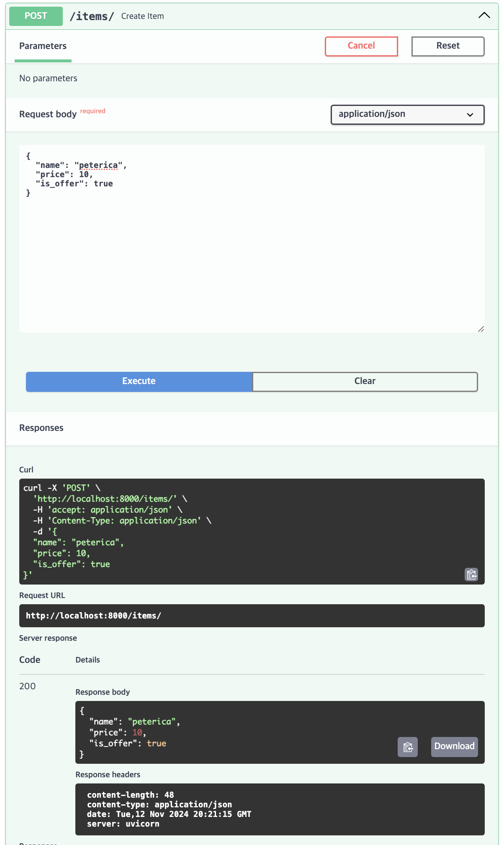The image size is (504, 845).
Task: Click the "Curl" label
Action: point(26,470)
